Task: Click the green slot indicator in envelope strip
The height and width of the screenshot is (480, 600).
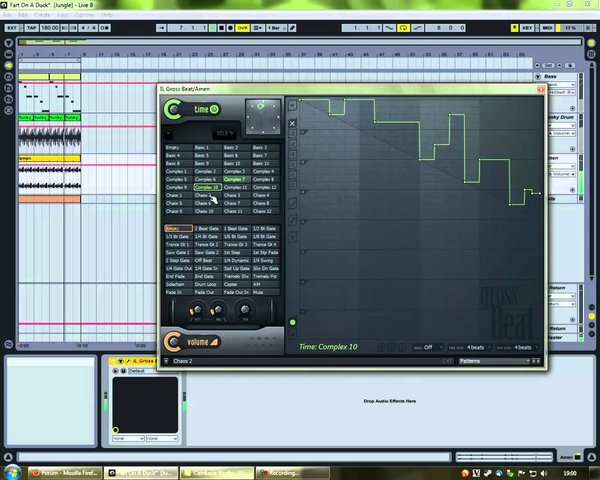Action: (292, 322)
